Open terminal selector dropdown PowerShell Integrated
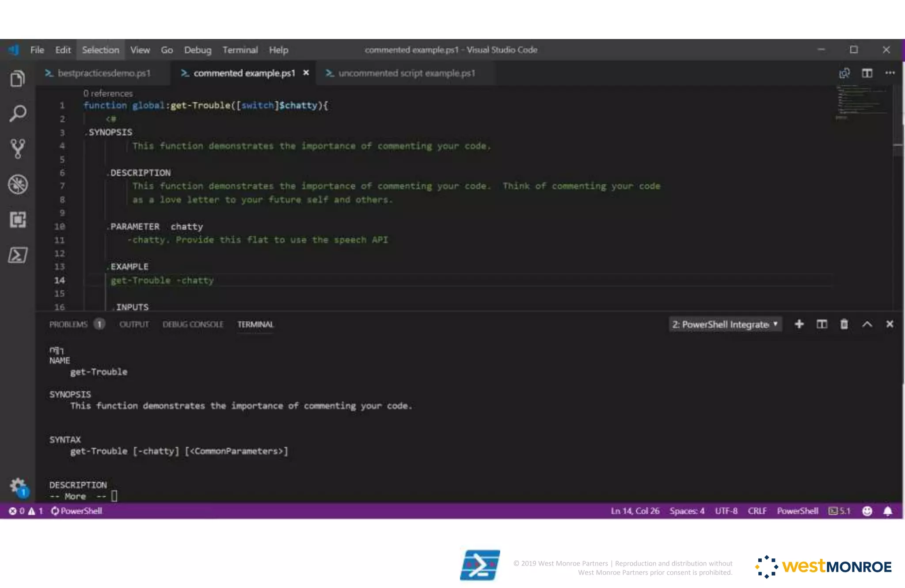 point(725,324)
